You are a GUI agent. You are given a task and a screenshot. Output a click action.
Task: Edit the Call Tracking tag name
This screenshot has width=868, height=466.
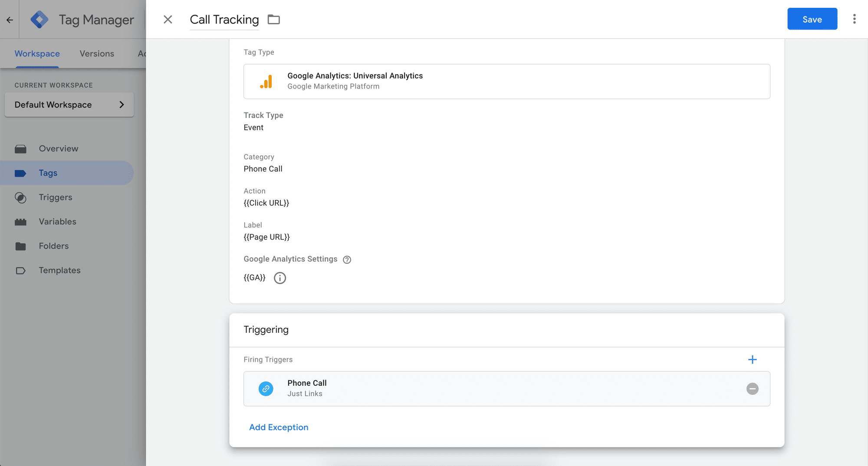224,20
